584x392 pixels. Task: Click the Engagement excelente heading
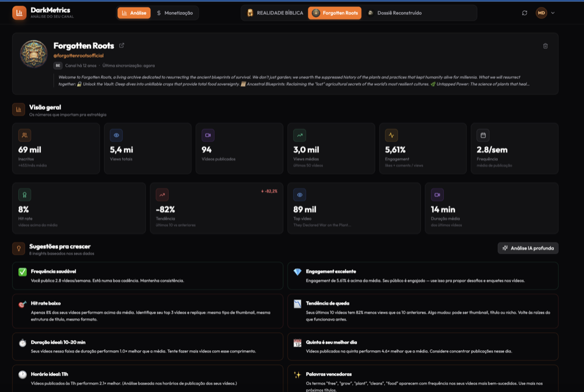[331, 271]
